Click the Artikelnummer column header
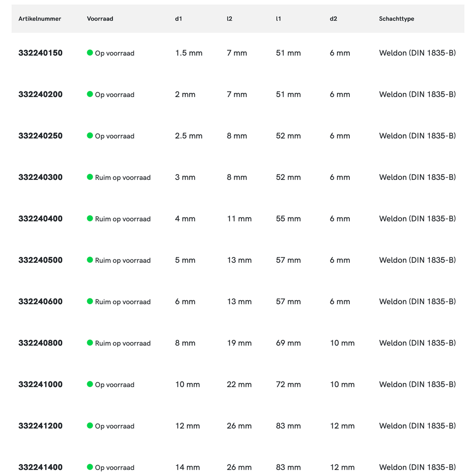This screenshot has width=476, height=476. pyautogui.click(x=40, y=19)
